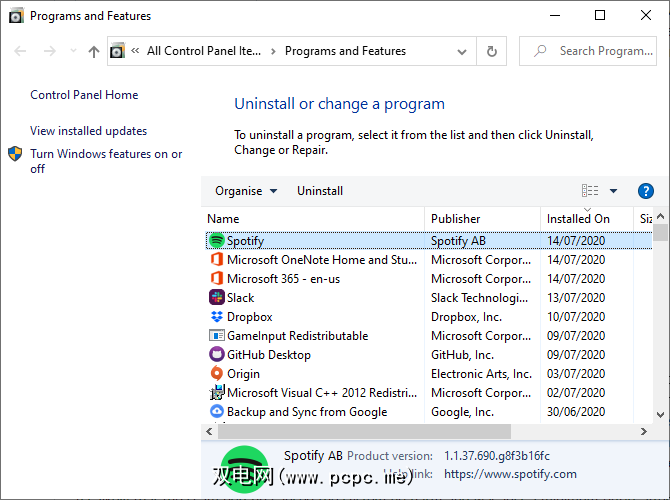Click the Windows features shield icon
670x500 pixels.
coord(15,153)
